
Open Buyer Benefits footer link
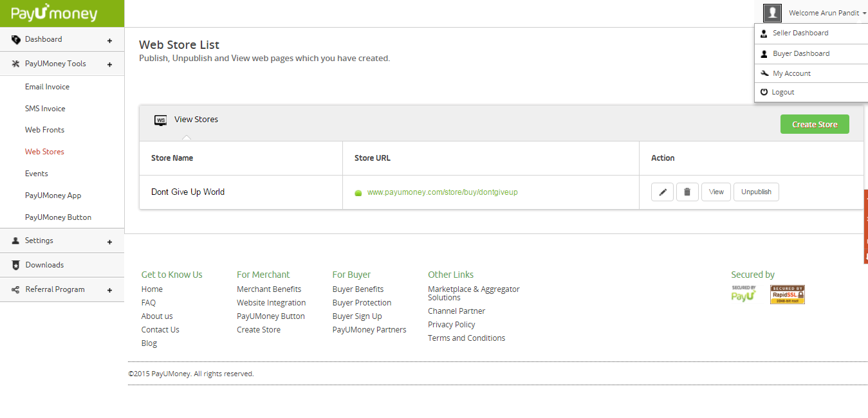358,289
